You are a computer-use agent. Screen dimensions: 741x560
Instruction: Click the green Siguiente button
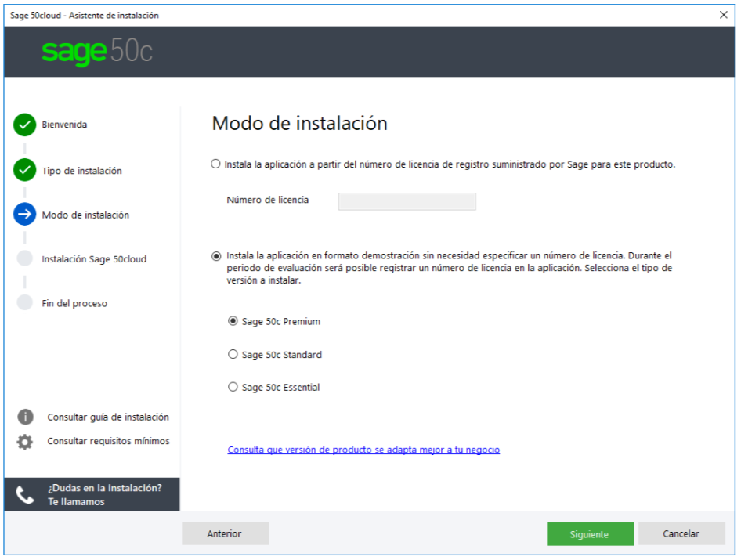(x=590, y=534)
